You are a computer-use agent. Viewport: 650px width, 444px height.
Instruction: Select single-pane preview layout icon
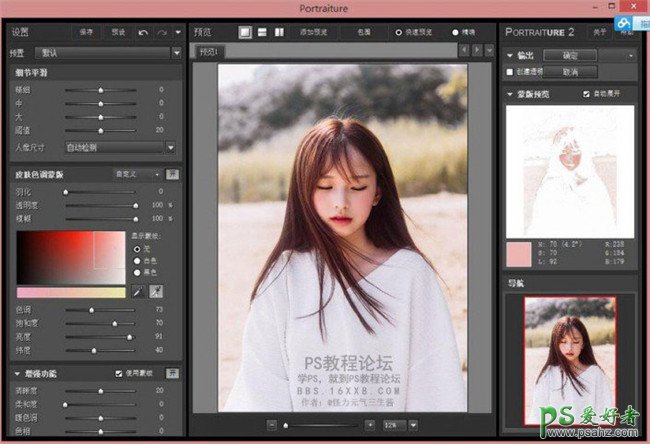(x=246, y=32)
